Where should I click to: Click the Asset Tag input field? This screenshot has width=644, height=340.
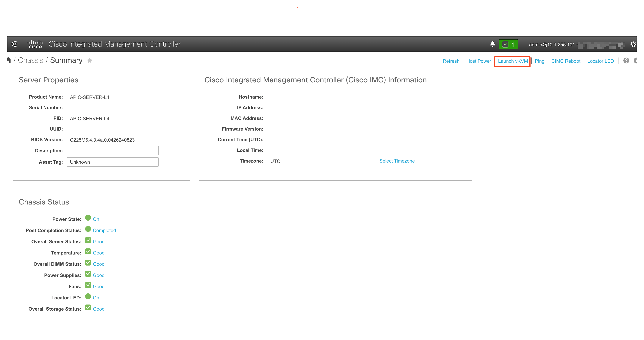pyautogui.click(x=113, y=162)
